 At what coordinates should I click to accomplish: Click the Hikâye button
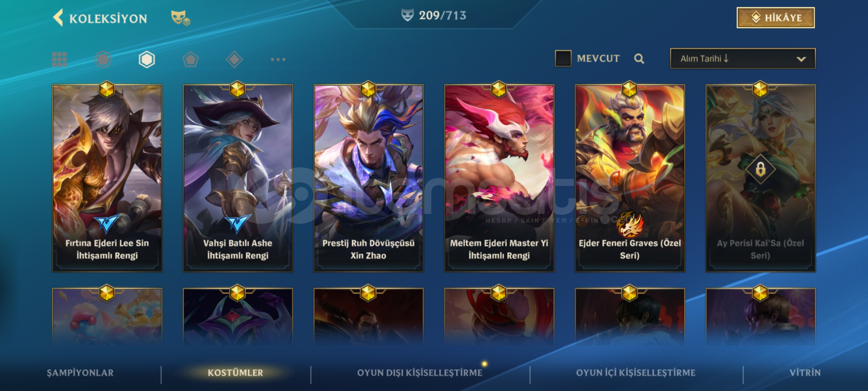point(775,18)
